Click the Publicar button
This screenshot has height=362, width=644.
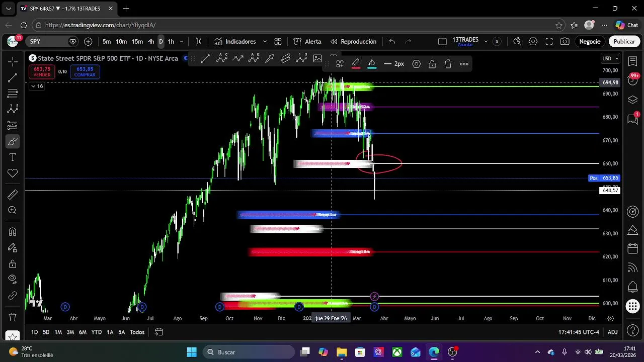coord(624,42)
